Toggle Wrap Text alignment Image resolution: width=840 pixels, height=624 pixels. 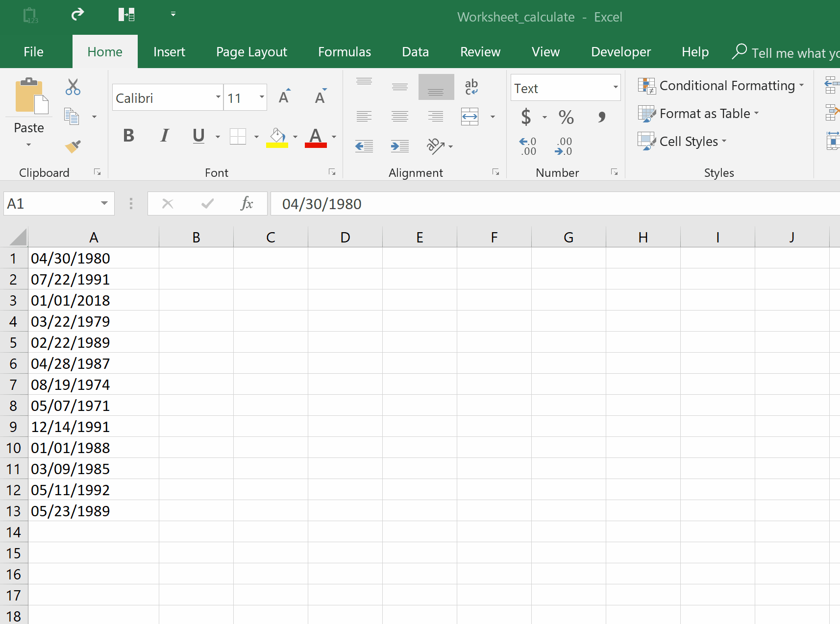pos(471,87)
